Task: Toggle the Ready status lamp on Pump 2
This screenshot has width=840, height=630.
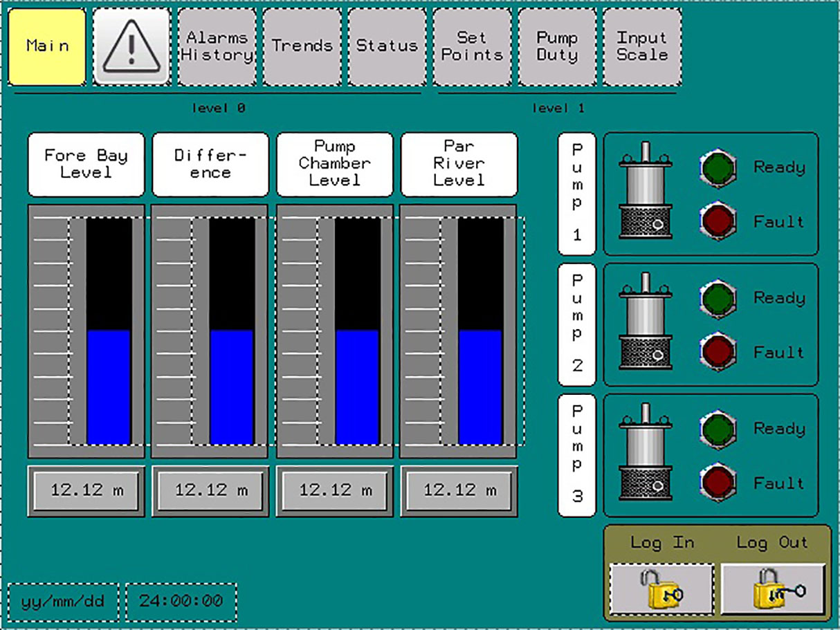Action: pyautogui.click(x=717, y=298)
